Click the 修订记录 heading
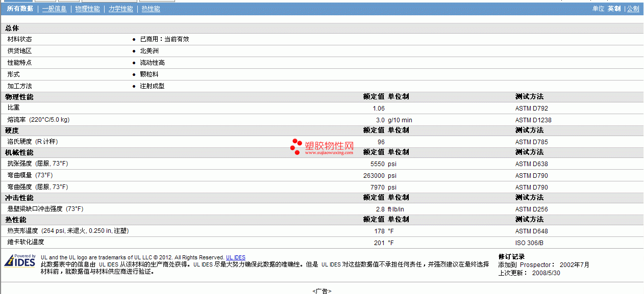 [511, 257]
